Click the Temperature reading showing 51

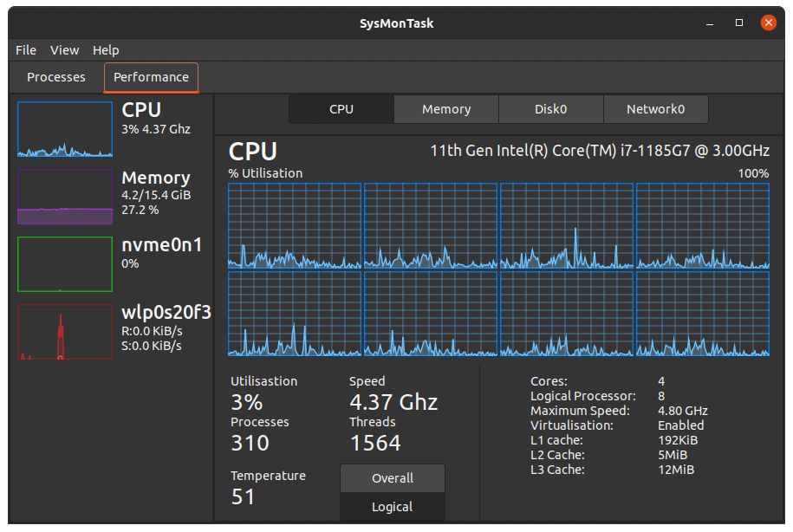pos(244,496)
